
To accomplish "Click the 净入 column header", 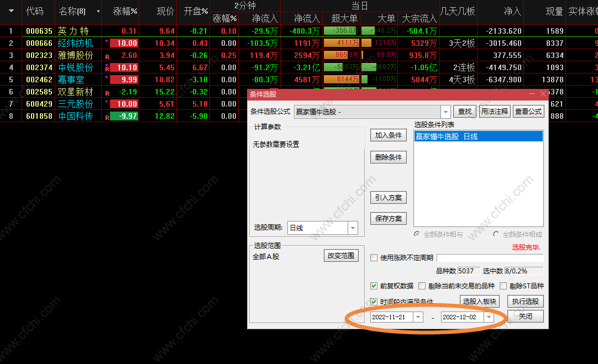I will click(x=512, y=12).
